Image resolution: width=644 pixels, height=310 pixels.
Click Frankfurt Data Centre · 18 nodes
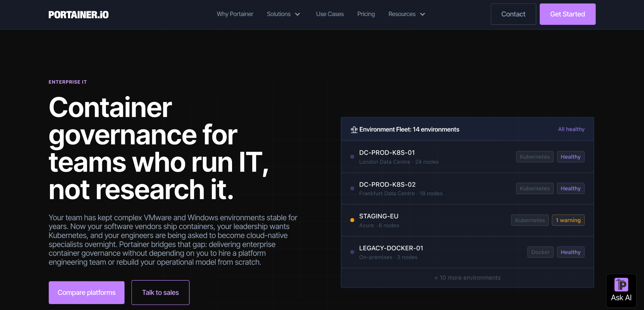401,194
